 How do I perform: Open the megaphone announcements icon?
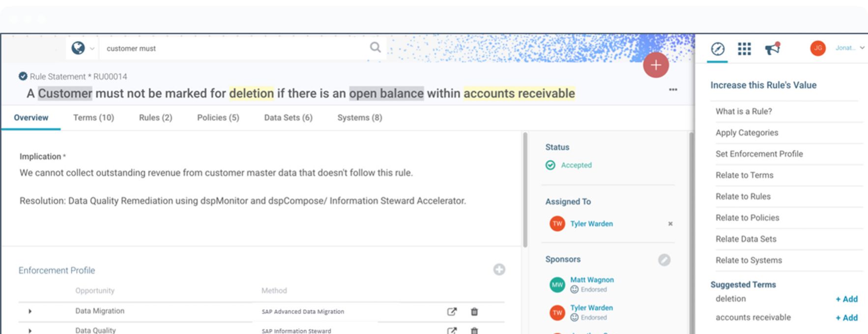(x=772, y=49)
